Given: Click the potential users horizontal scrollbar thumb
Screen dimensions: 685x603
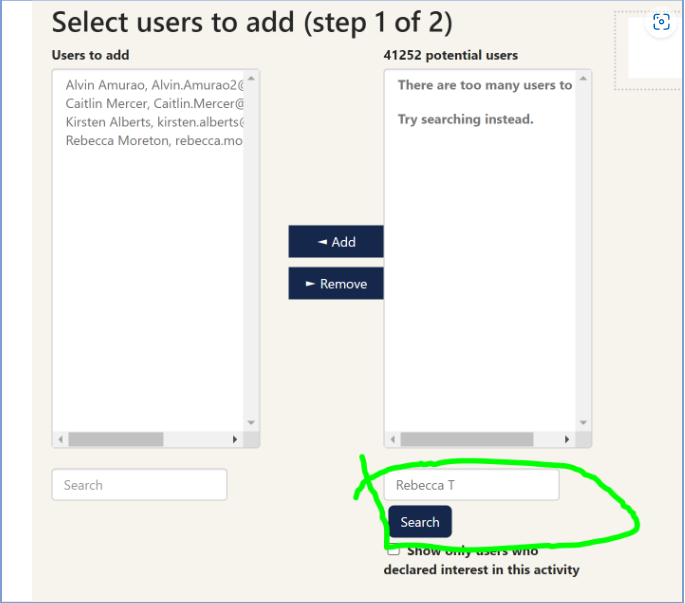Looking at the screenshot, I should pyautogui.click(x=466, y=439).
